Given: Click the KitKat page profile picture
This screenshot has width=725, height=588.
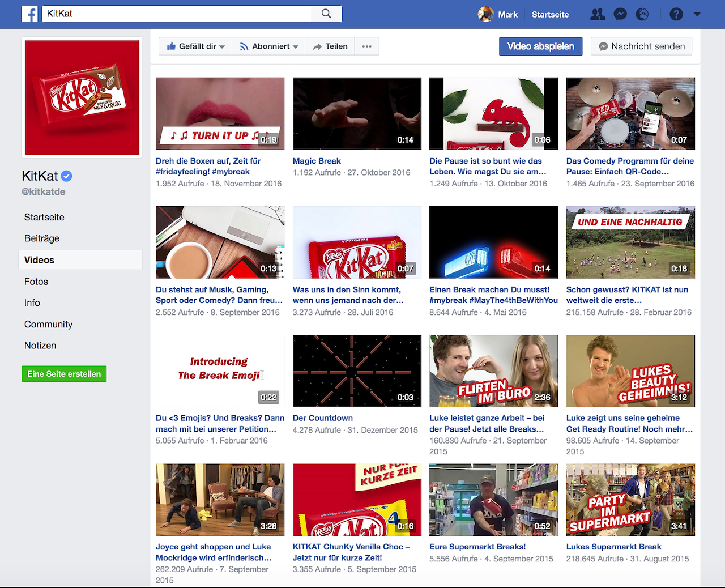Looking at the screenshot, I should (82, 97).
